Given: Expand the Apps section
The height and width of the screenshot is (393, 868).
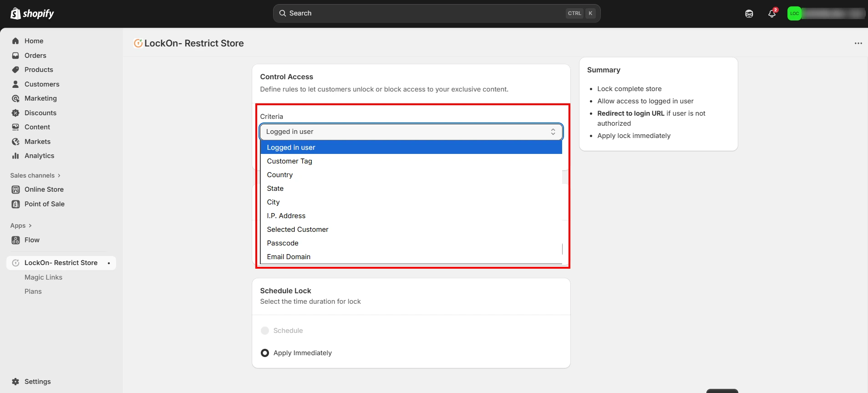Looking at the screenshot, I should (x=21, y=225).
